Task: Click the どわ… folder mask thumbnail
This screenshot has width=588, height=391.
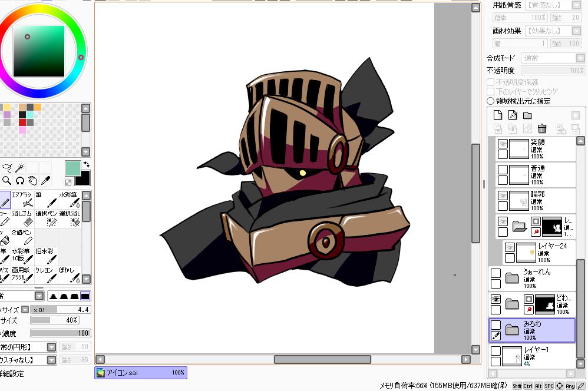Action: [544, 304]
